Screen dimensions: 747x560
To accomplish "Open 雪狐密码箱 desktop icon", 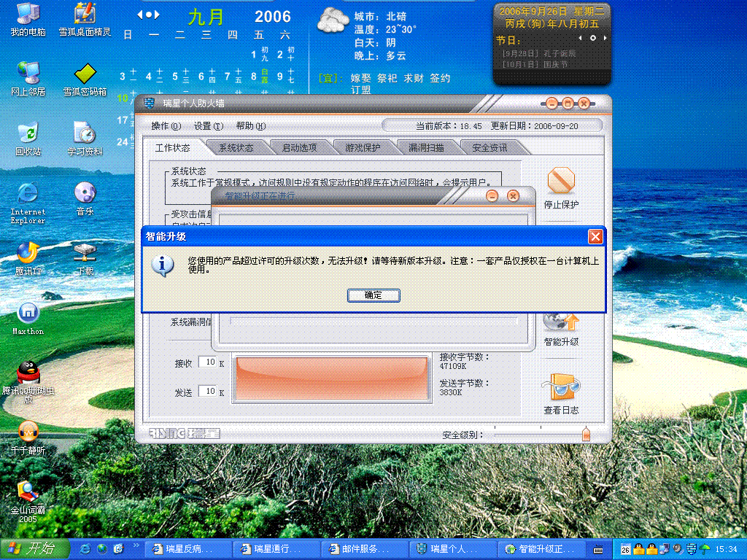I will click(x=85, y=79).
